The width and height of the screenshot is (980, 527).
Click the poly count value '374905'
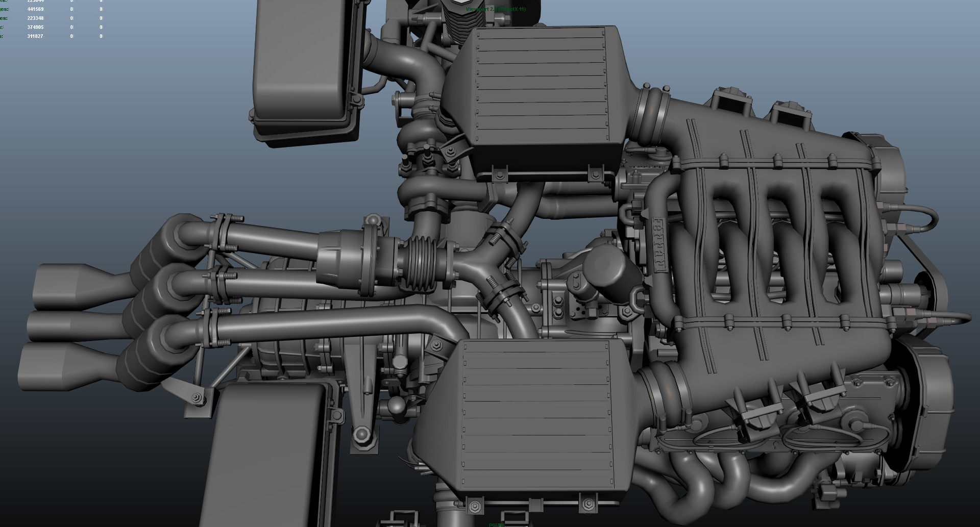coord(35,27)
